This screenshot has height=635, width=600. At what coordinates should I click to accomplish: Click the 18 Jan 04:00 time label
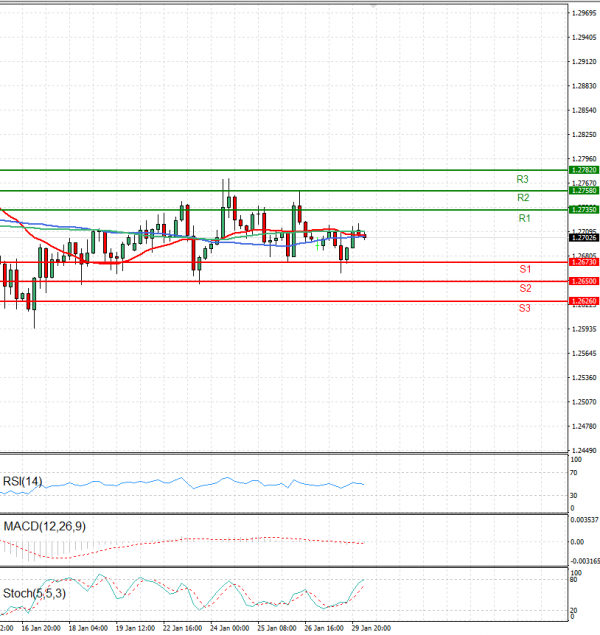[88, 628]
